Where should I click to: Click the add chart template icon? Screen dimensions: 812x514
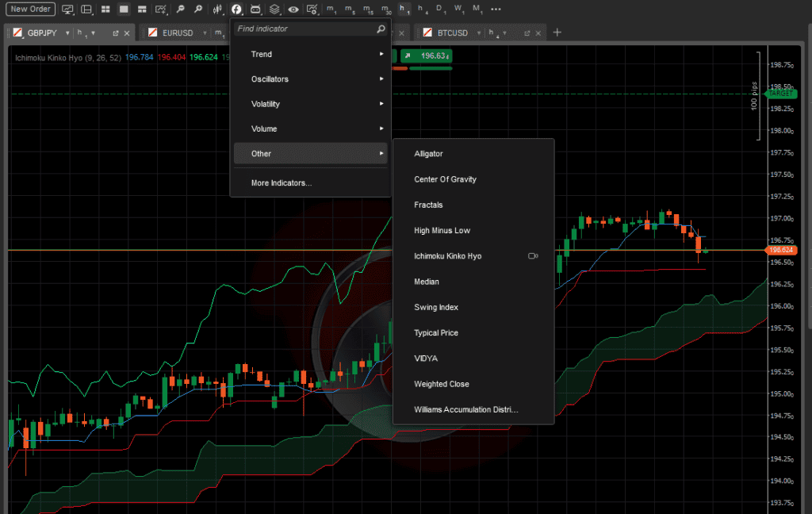coord(161,10)
